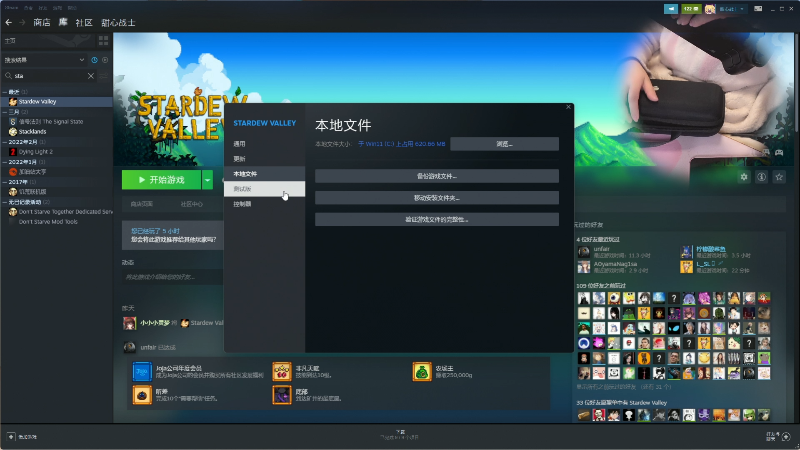The height and width of the screenshot is (450, 800).
Task: Open the 商店 store tab
Action: [42, 22]
